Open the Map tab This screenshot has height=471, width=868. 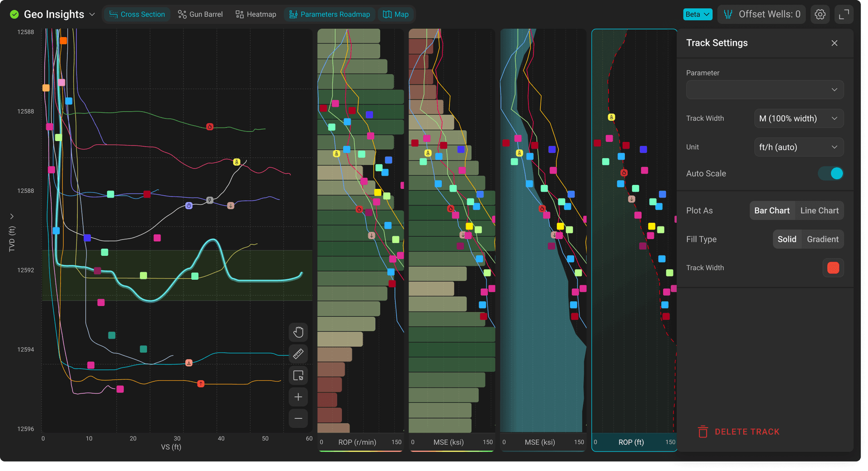[396, 14]
